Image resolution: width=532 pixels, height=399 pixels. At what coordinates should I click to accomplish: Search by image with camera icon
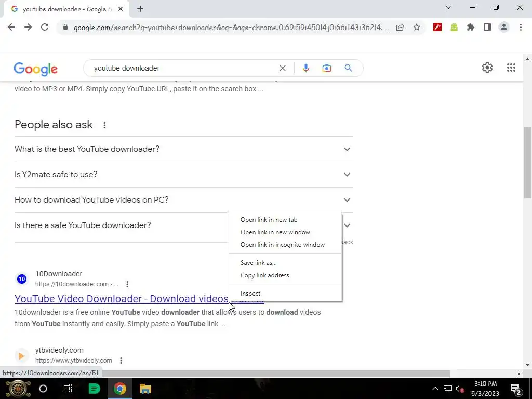(327, 68)
